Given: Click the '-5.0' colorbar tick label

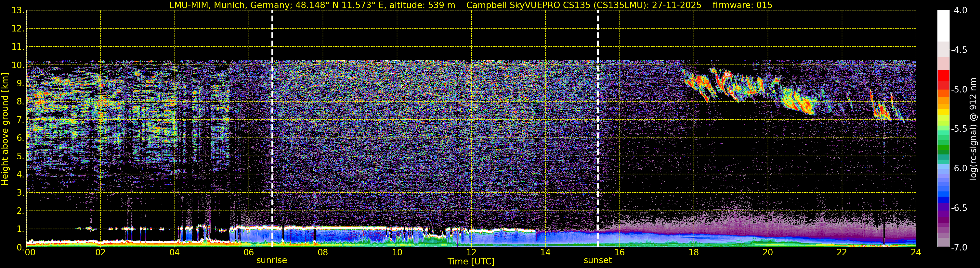Looking at the screenshot, I should [959, 90].
